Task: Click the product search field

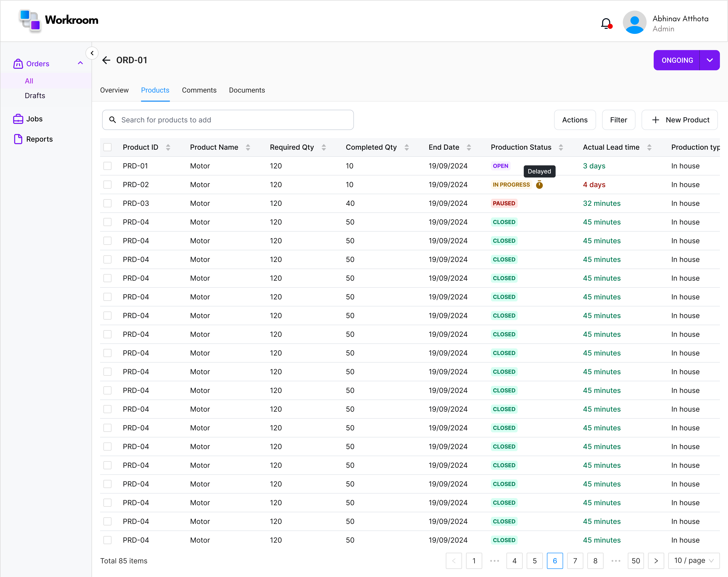Action: click(228, 120)
